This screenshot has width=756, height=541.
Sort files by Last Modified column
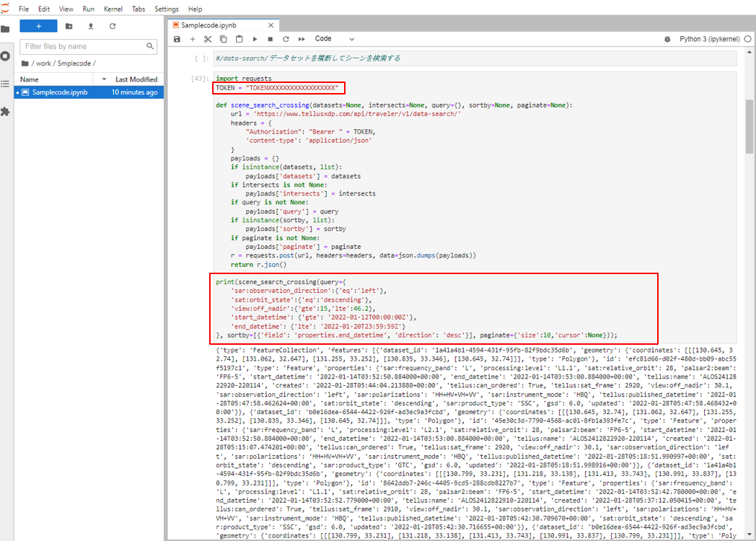(x=136, y=79)
